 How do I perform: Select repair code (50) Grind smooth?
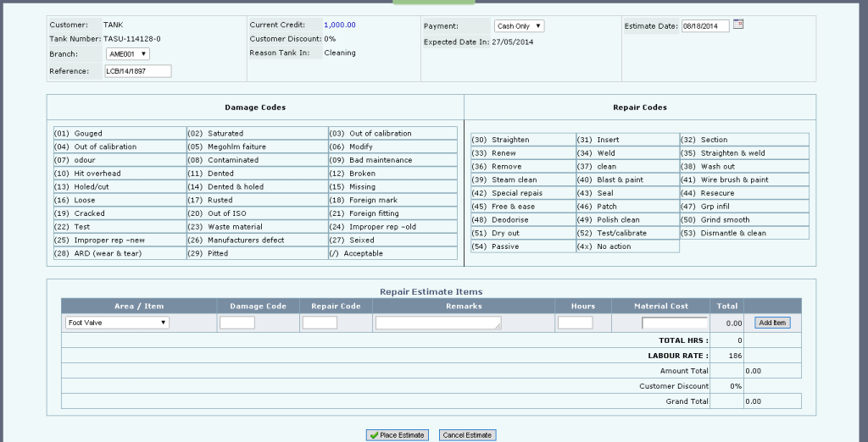pyautogui.click(x=744, y=219)
